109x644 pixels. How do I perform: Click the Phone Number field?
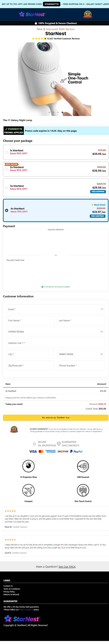point(81,365)
